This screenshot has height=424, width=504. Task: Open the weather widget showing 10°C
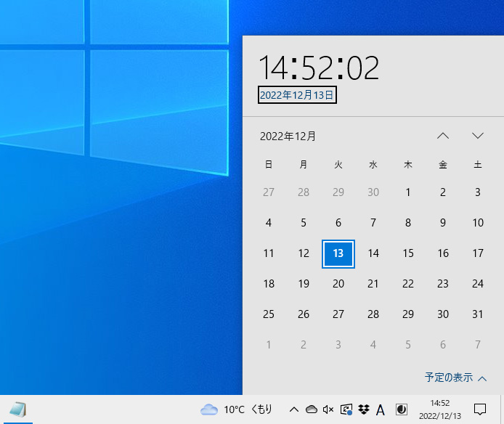point(236,409)
